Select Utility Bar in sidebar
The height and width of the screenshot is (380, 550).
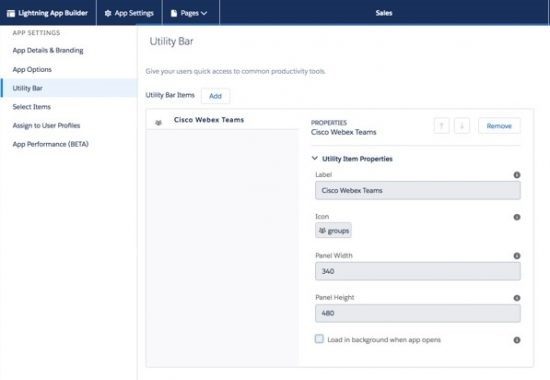69,88
